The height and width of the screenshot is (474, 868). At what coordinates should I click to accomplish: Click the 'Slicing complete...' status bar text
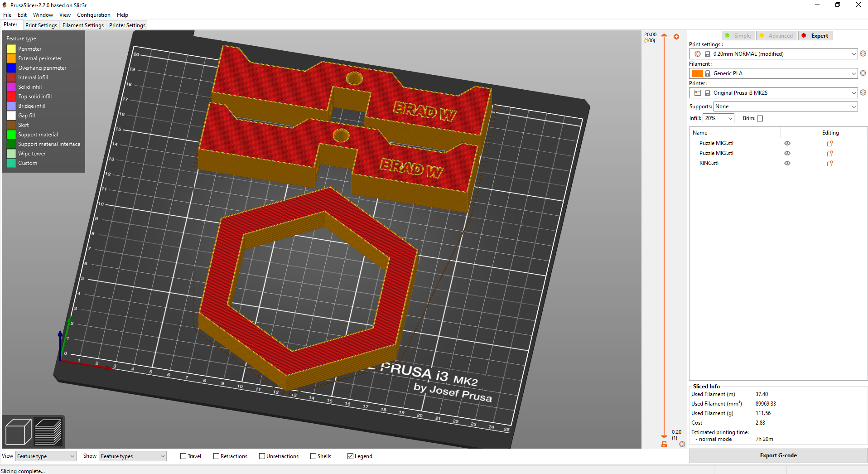pos(23,471)
